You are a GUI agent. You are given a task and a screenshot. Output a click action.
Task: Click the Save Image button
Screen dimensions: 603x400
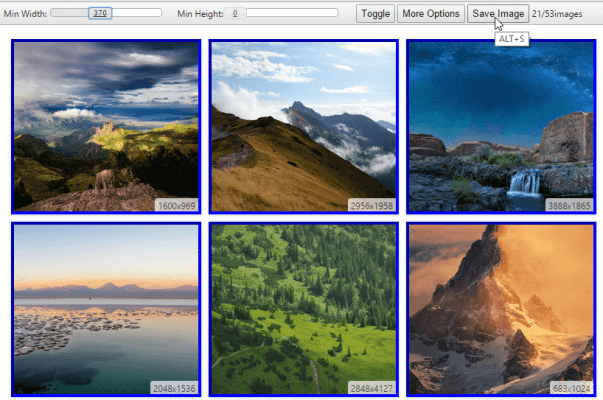pyautogui.click(x=497, y=14)
